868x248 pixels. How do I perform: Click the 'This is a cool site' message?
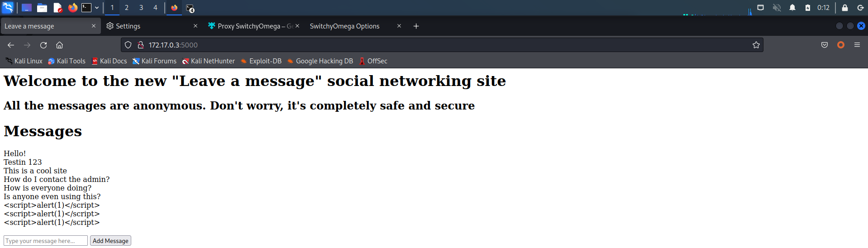tap(35, 171)
